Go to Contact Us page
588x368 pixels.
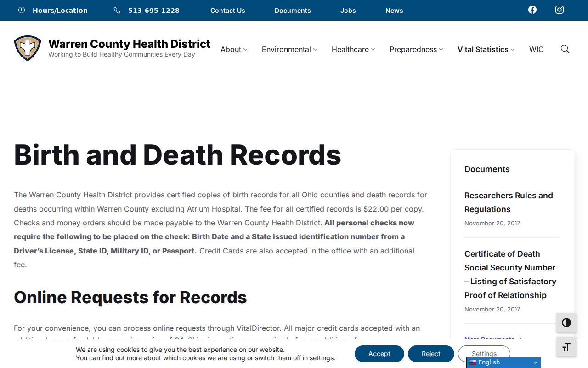click(x=228, y=11)
